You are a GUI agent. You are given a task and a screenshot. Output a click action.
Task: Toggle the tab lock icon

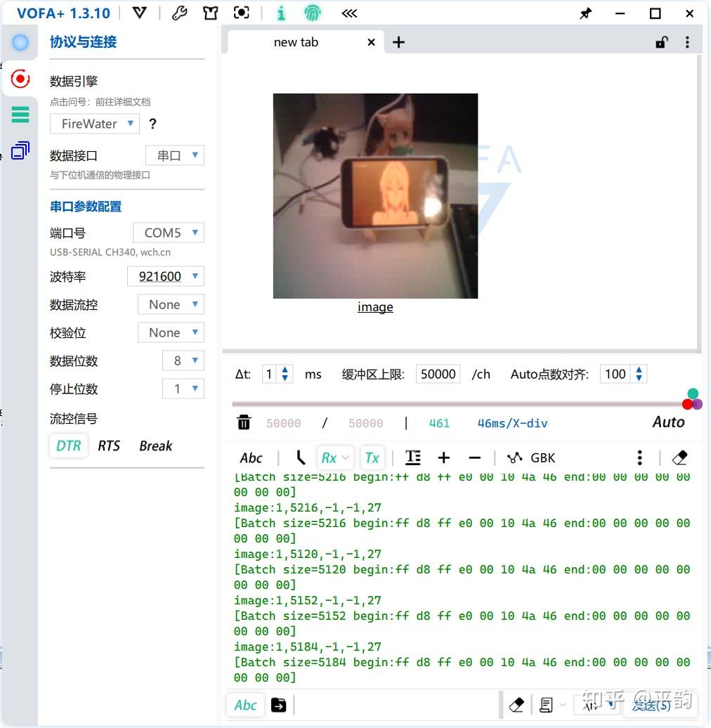tap(661, 42)
